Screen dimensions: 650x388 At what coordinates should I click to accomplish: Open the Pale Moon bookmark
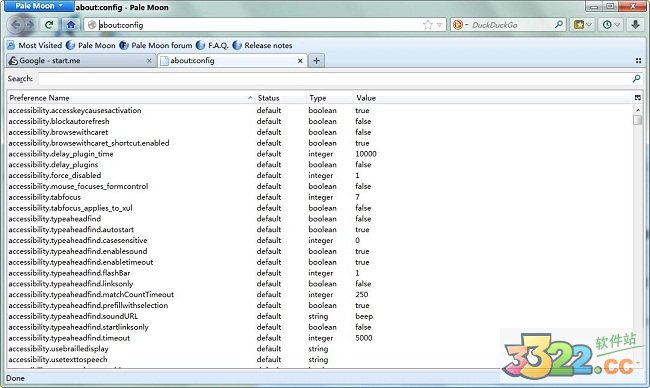(91, 45)
